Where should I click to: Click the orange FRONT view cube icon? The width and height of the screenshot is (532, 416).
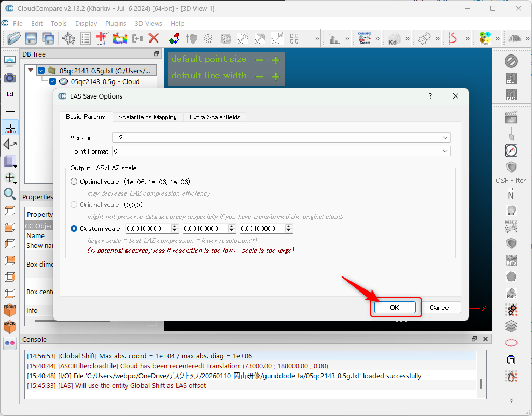[x=10, y=310]
